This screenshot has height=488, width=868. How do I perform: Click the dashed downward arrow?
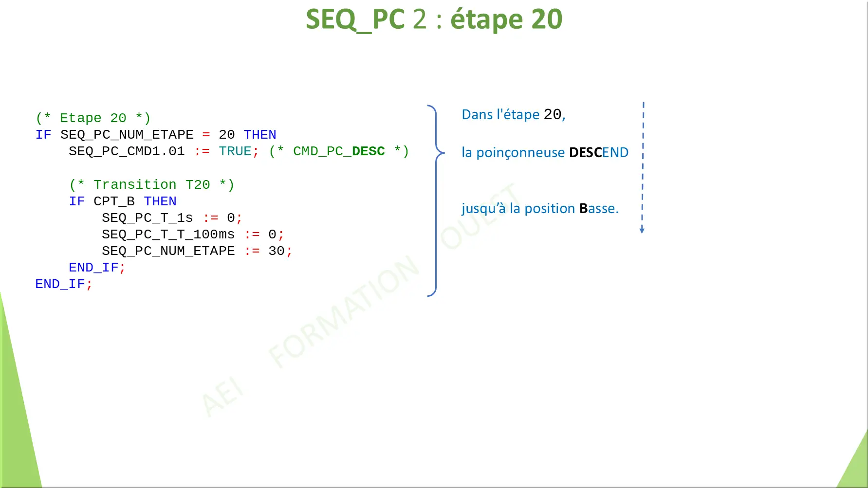coord(643,168)
